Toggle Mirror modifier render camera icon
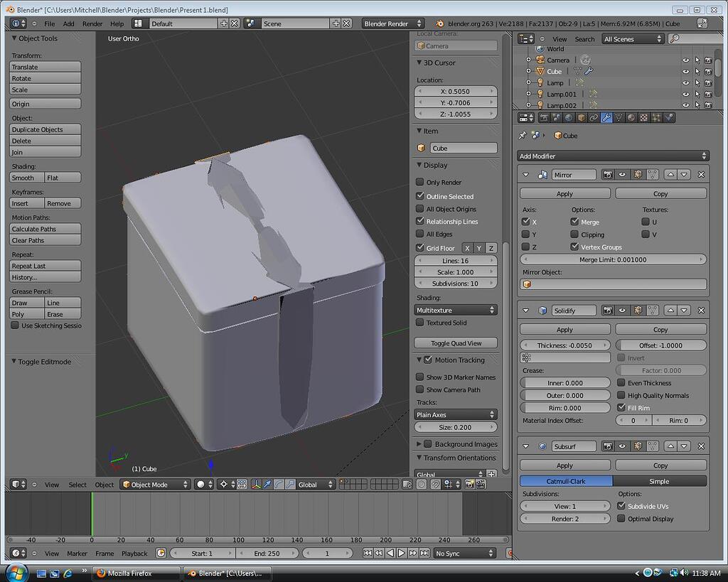The image size is (728, 582). pyautogui.click(x=608, y=175)
